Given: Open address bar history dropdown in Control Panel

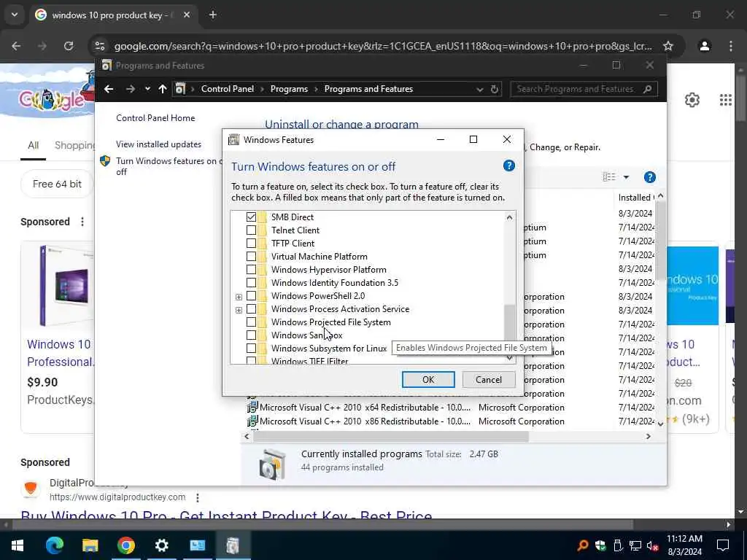Looking at the screenshot, I should (x=480, y=90).
